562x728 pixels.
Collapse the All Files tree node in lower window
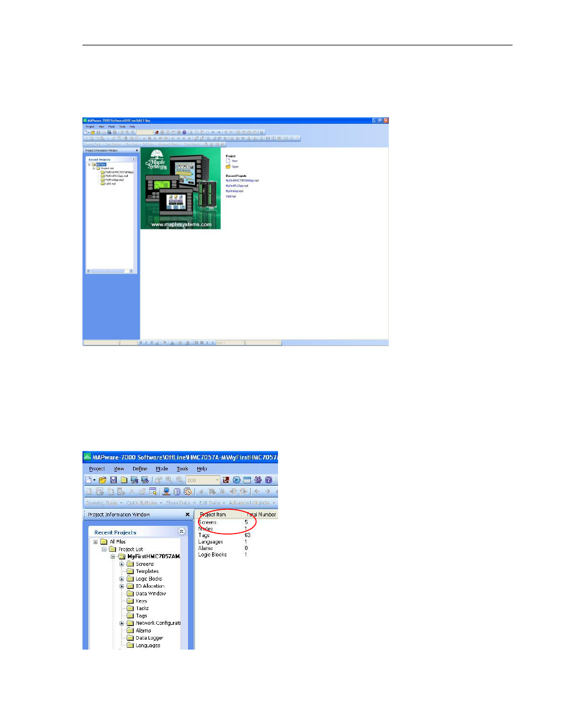pos(95,542)
